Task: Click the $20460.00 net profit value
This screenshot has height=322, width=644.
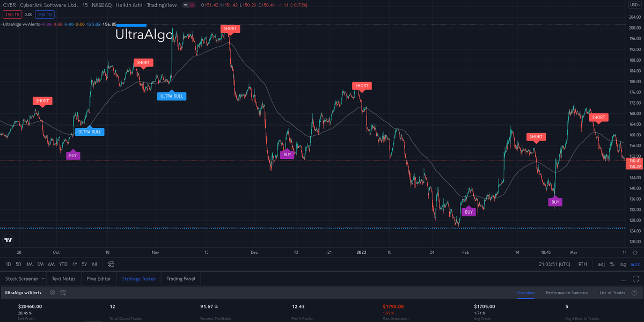Action: 30,306
